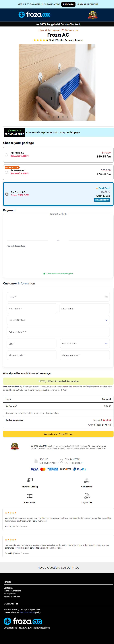The height and width of the screenshot is (644, 114).
Task: Click the FROZA70 promo applied label
Action: [14, 132]
